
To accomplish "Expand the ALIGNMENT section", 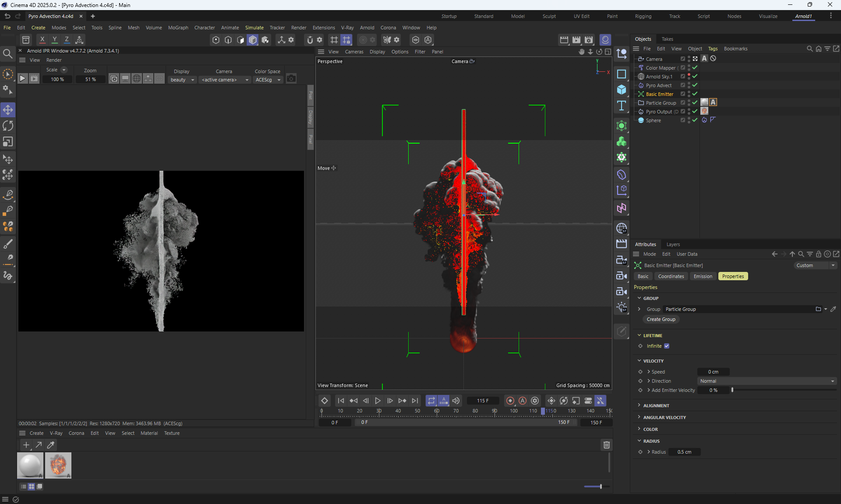I will click(656, 405).
